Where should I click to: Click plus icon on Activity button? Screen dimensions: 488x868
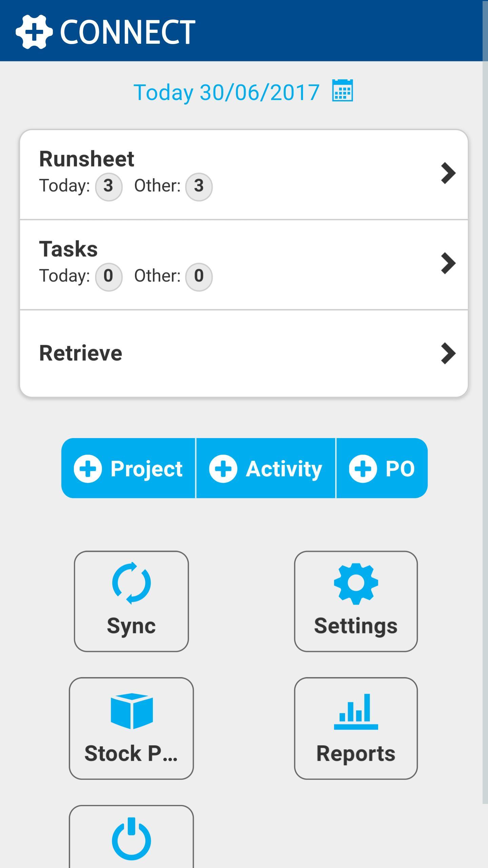[223, 469]
